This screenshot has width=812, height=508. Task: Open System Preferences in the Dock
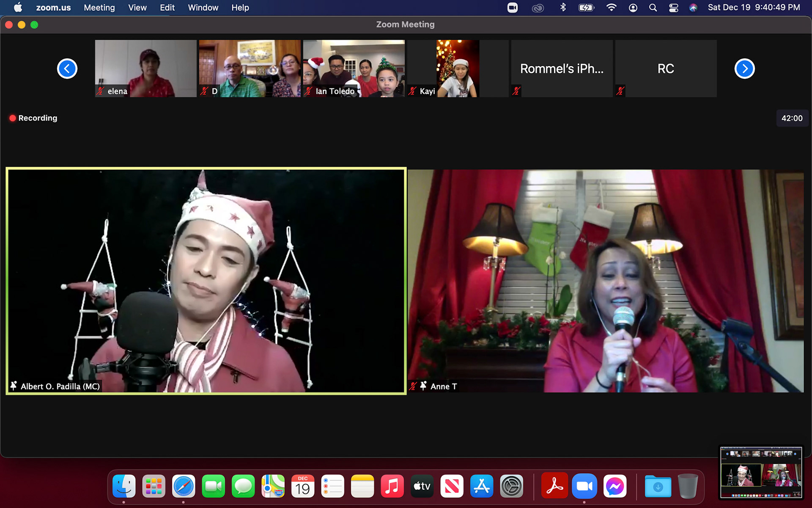pos(511,486)
